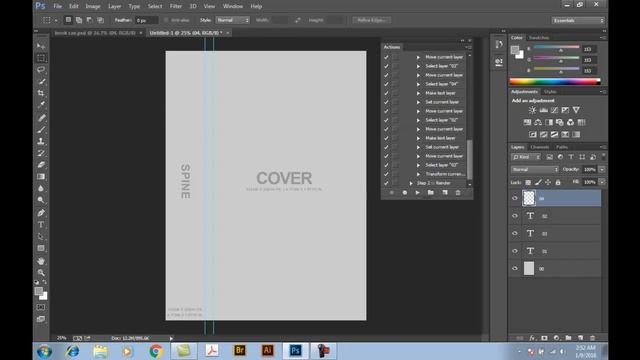640x360 pixels.
Task: Click Add to selection mode icon
Action: click(x=79, y=20)
